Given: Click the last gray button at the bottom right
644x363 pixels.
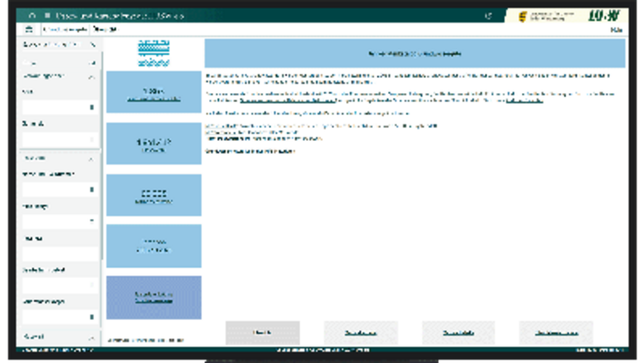Looking at the screenshot, I should pyautogui.click(x=556, y=333).
